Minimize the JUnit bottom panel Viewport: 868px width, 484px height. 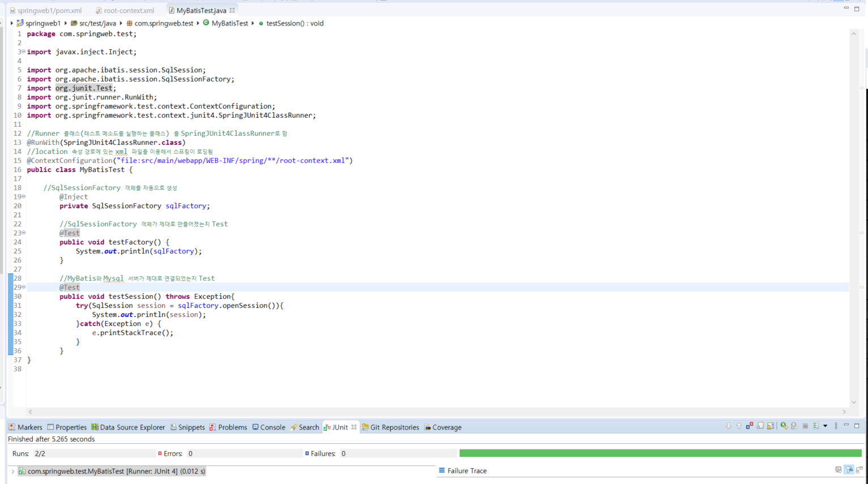(x=846, y=425)
